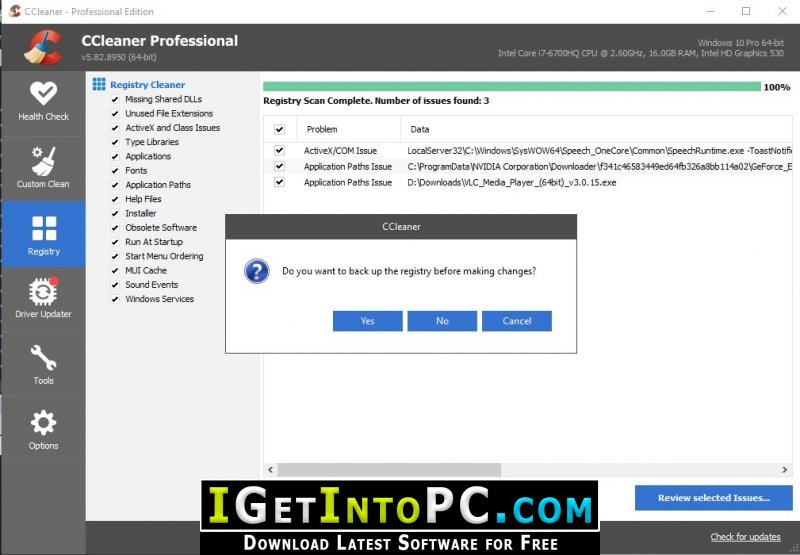Open the Check for updates link

click(x=745, y=537)
